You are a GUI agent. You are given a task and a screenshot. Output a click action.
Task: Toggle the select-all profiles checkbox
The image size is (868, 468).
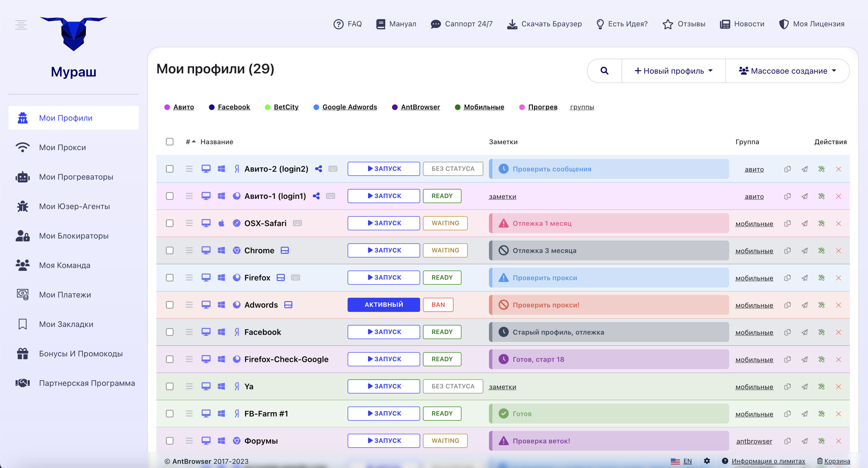169,142
